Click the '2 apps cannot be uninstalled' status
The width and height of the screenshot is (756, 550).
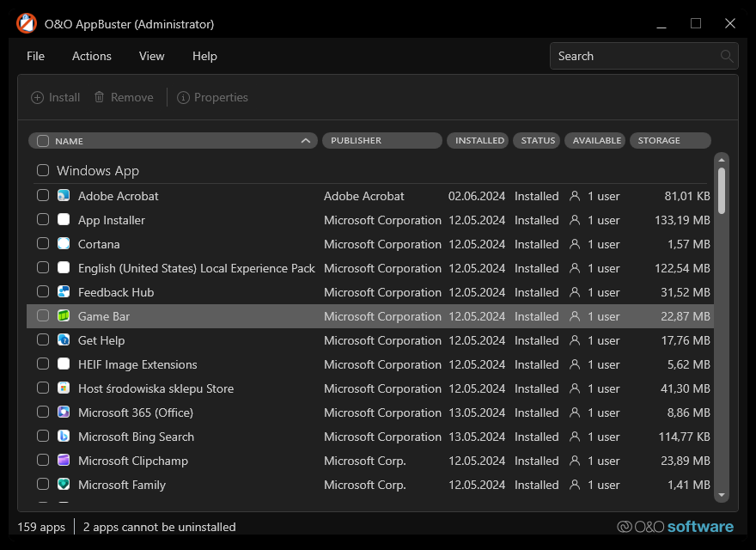159,527
